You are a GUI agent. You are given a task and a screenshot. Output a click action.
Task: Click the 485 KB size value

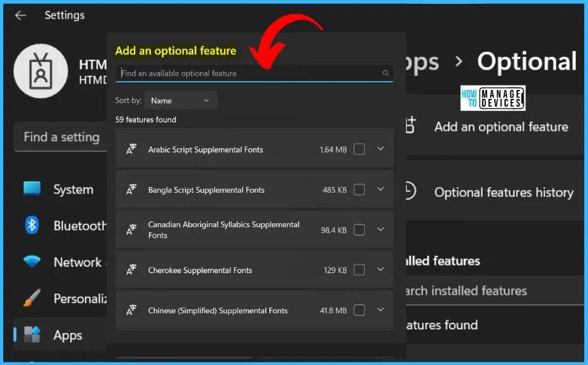click(335, 190)
